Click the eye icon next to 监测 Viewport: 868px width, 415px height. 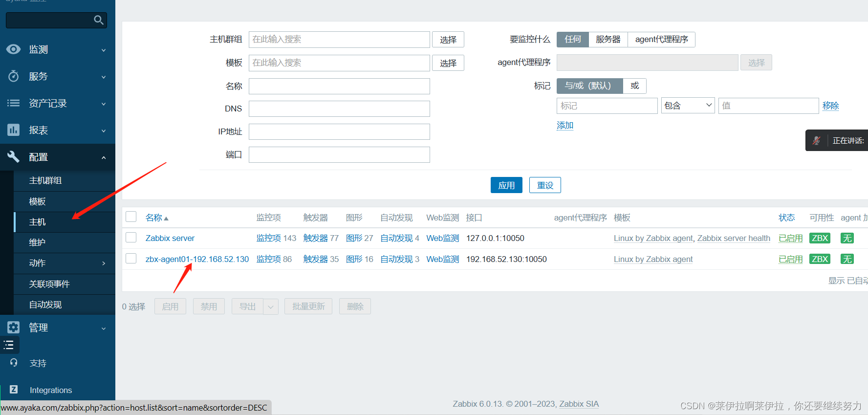pyautogui.click(x=13, y=49)
